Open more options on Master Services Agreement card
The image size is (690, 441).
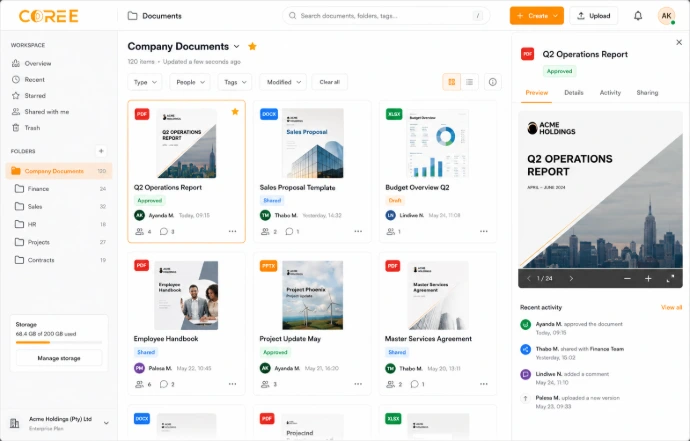[484, 384]
